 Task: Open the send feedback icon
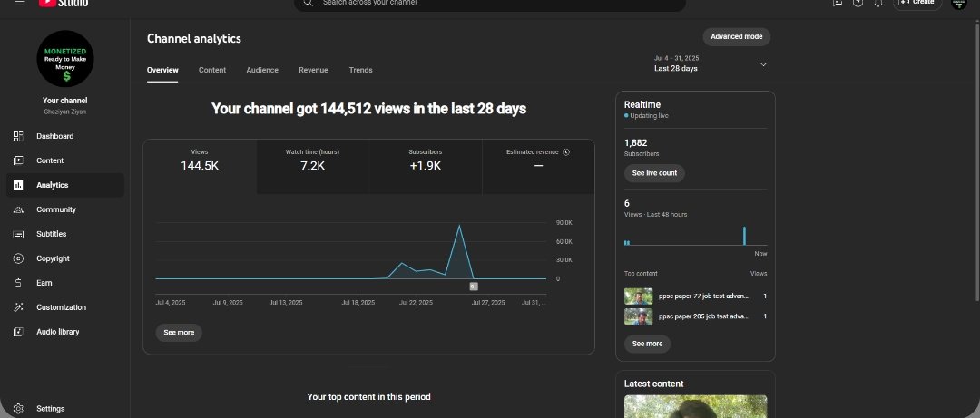click(838, 3)
